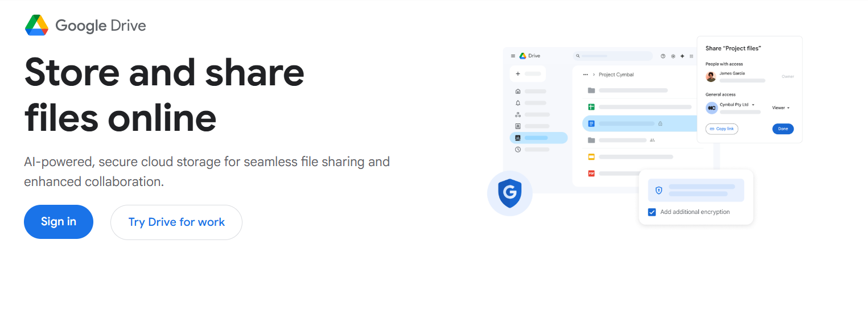Click the yellow Slides file icon

click(x=591, y=156)
